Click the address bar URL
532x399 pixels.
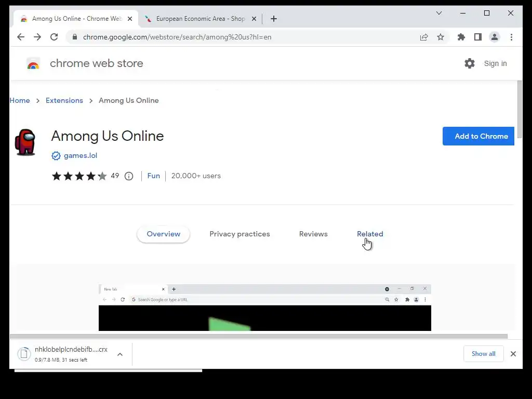[177, 37]
